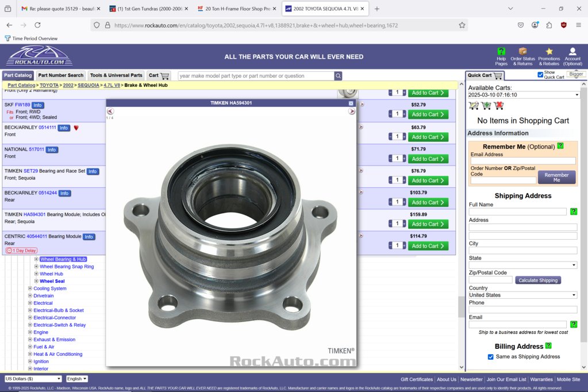Screen dimensions: 588x392
Task: Open Order Status & Returns icon
Action: [x=522, y=56]
